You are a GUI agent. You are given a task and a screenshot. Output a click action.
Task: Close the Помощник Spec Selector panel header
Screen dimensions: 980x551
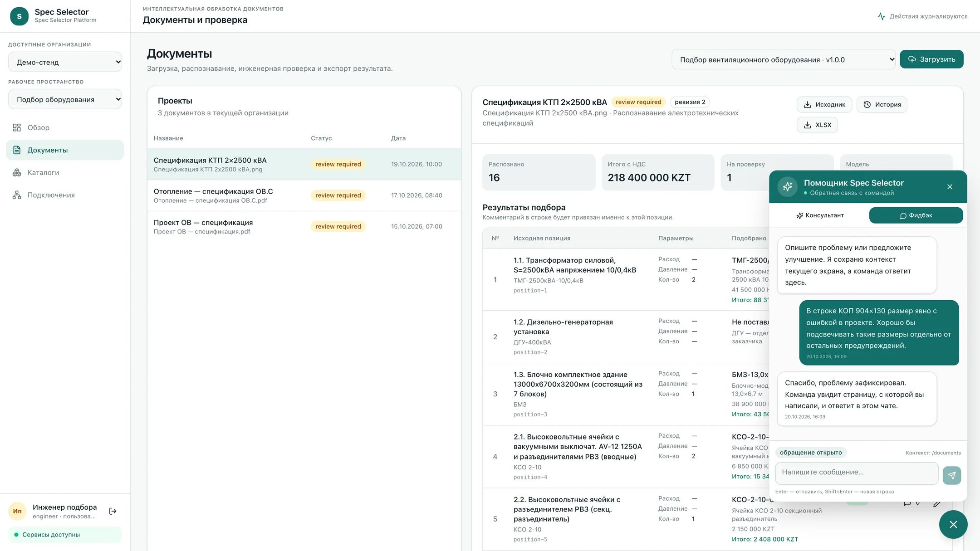coord(950,187)
